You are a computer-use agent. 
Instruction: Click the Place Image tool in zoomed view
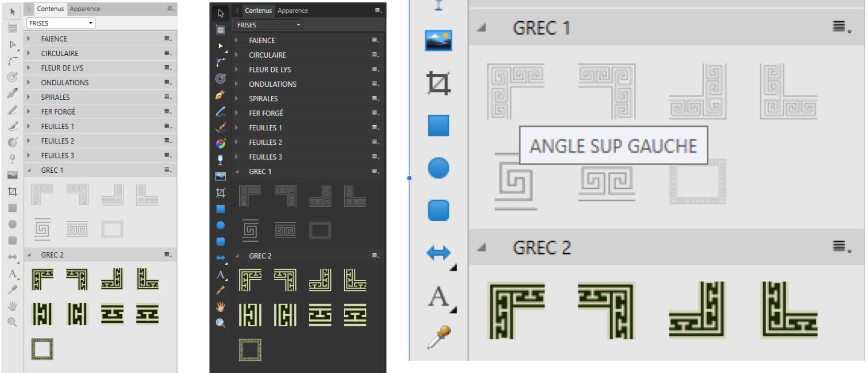coord(439,41)
